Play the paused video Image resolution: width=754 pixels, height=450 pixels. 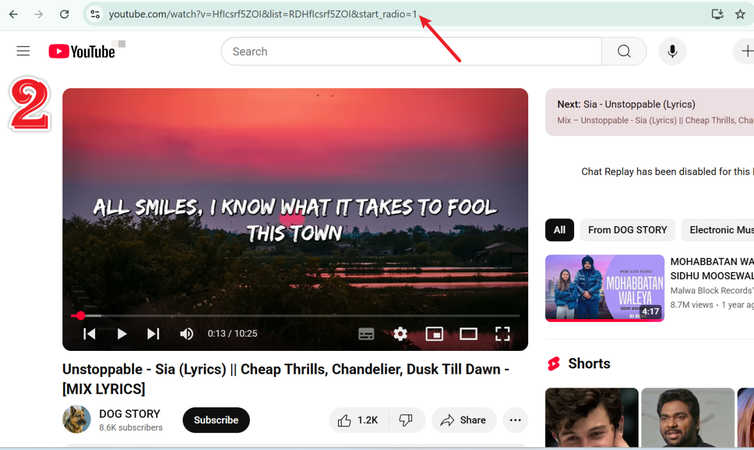(x=121, y=334)
